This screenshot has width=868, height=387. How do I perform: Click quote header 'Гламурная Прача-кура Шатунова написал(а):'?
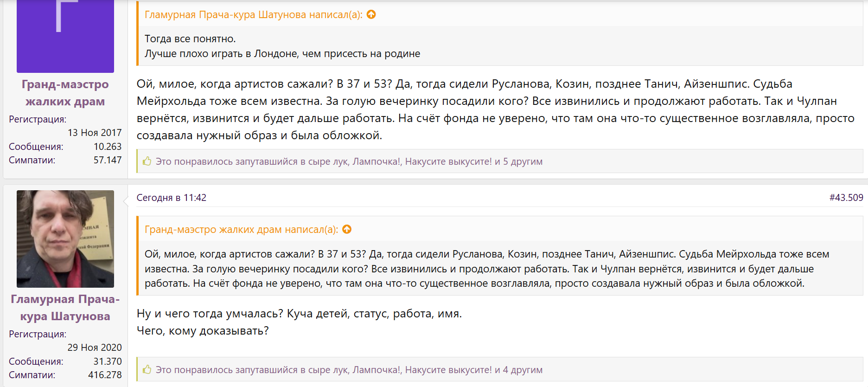coord(253,15)
